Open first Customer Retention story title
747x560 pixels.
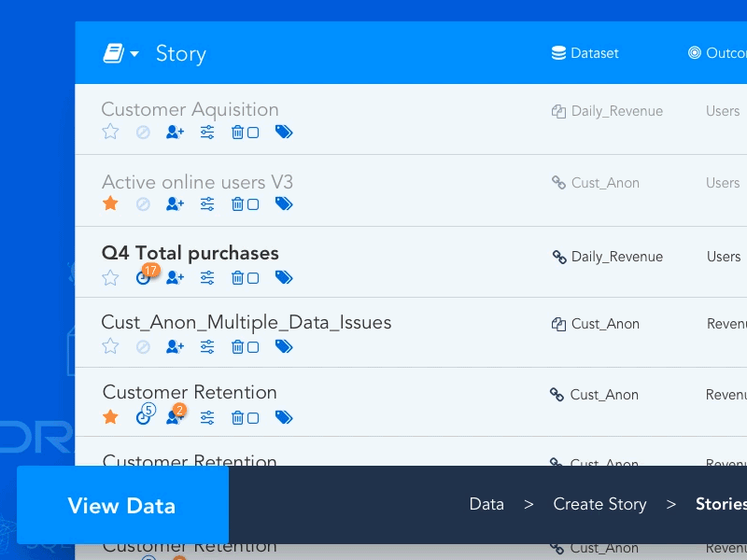click(190, 392)
